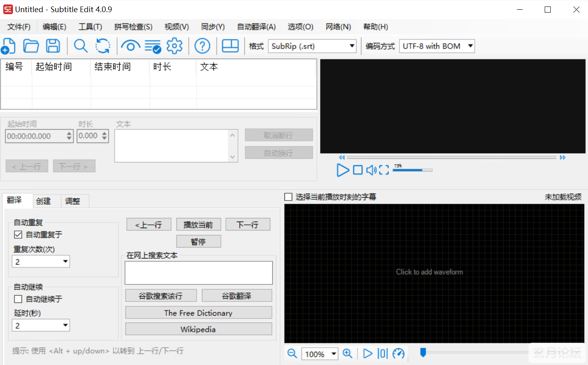Screen dimensions: 588x365
Task: Click the 下一行 playback button
Action: click(248, 224)
